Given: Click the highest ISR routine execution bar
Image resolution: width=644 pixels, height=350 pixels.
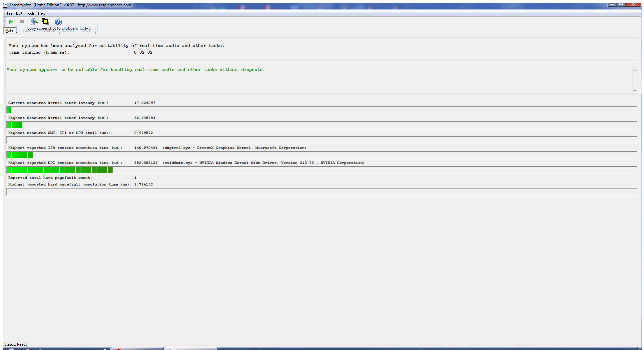Looking at the screenshot, I should (322, 155).
